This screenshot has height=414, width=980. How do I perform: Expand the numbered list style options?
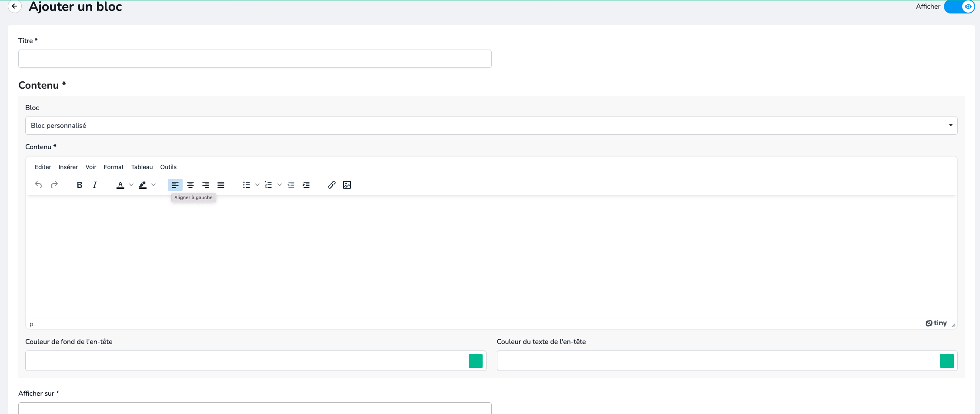tap(280, 185)
